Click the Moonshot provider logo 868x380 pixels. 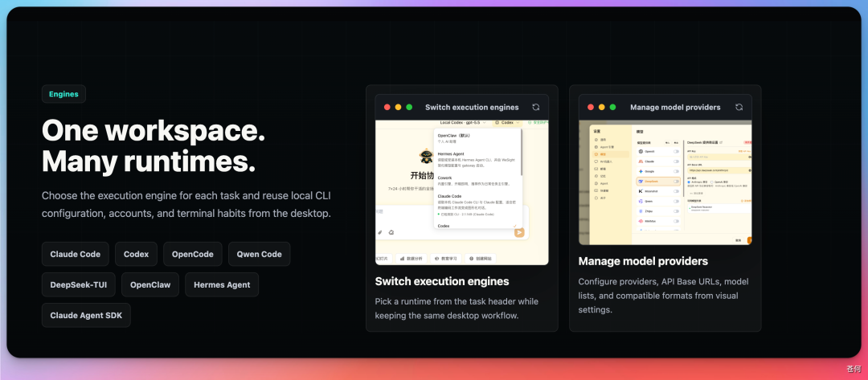point(641,191)
